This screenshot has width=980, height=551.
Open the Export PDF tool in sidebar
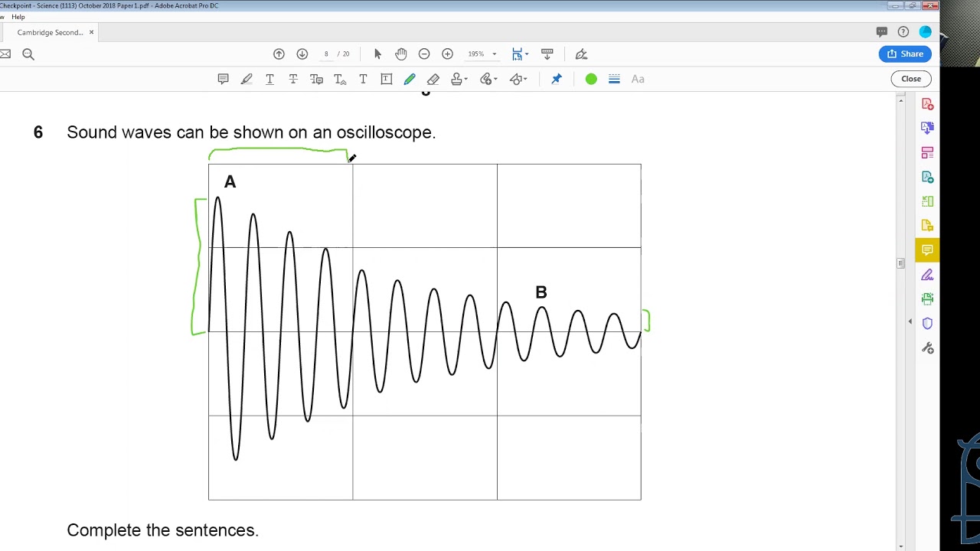[x=927, y=128]
